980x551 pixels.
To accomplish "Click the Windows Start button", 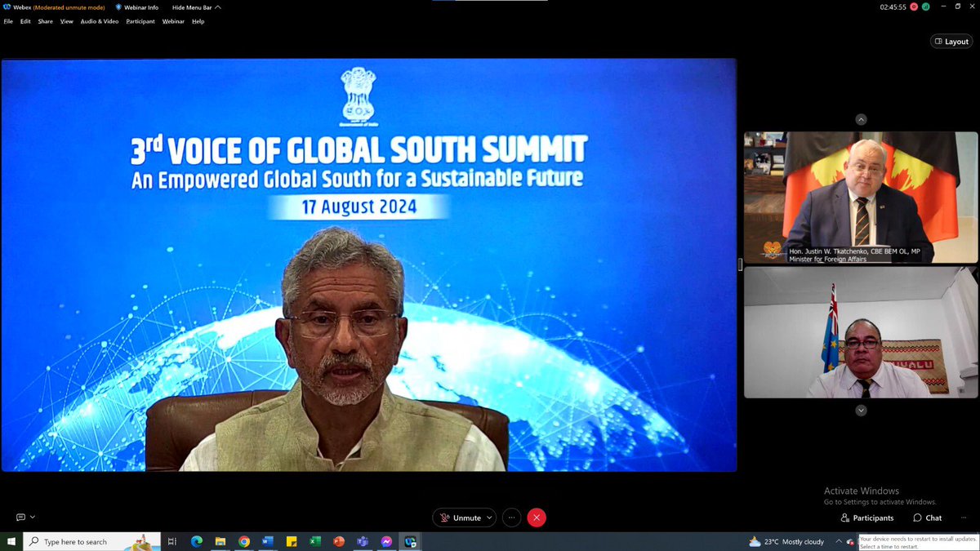I will pos(11,541).
